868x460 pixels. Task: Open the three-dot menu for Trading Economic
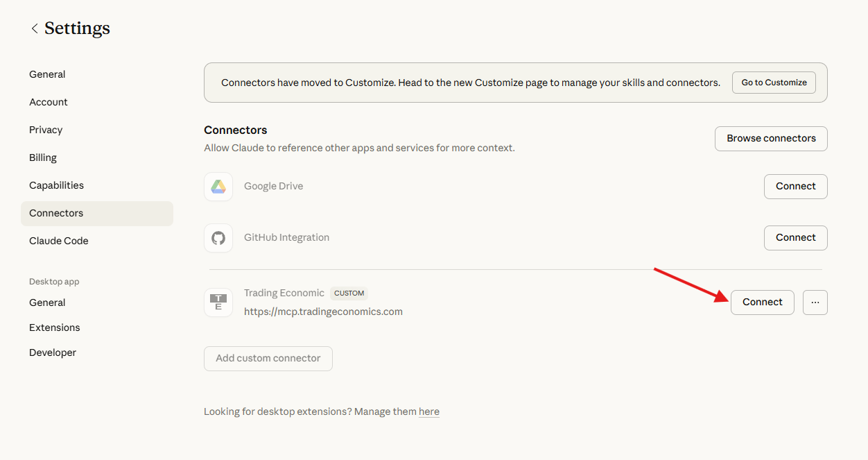(x=815, y=303)
